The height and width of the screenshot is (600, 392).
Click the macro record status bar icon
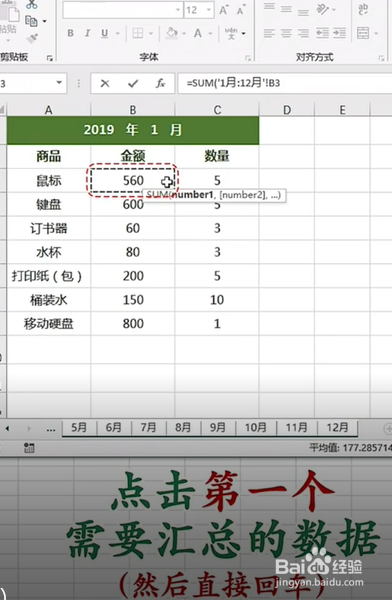pyautogui.click(x=29, y=448)
